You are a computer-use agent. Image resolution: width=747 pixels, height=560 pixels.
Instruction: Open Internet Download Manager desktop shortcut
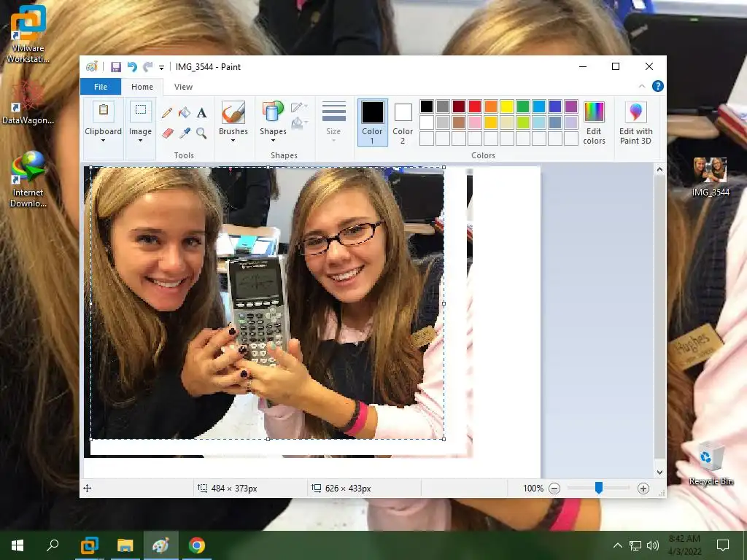(28, 179)
